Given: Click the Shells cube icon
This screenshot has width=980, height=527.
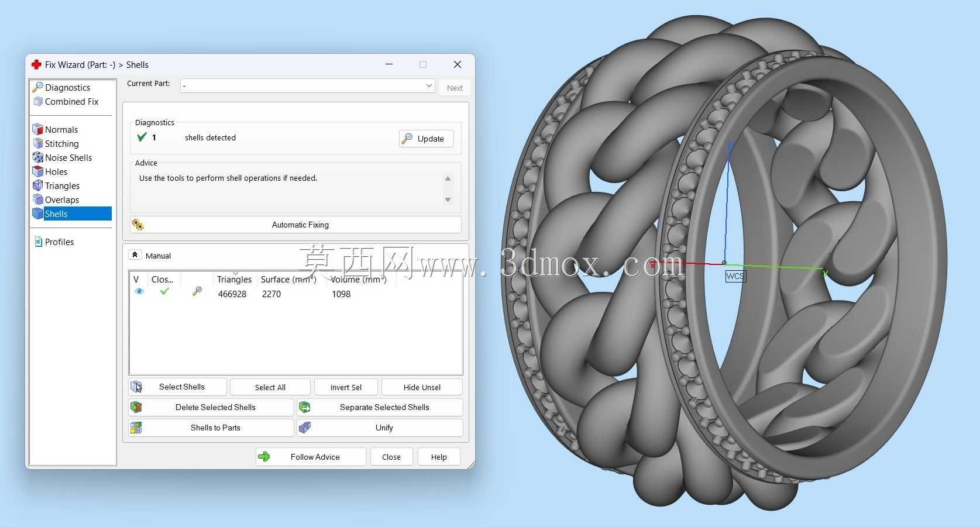Looking at the screenshot, I should click(x=38, y=214).
